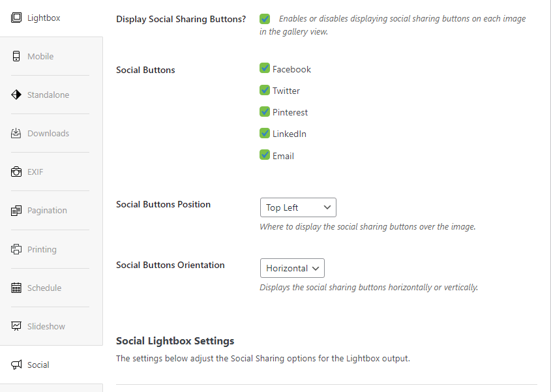
Task: Click the Schedule calendar icon
Action: (16, 288)
